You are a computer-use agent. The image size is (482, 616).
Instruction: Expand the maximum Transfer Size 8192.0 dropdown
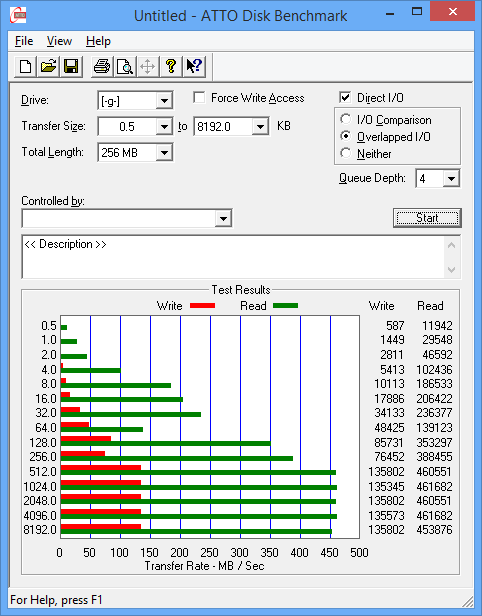coord(260,126)
